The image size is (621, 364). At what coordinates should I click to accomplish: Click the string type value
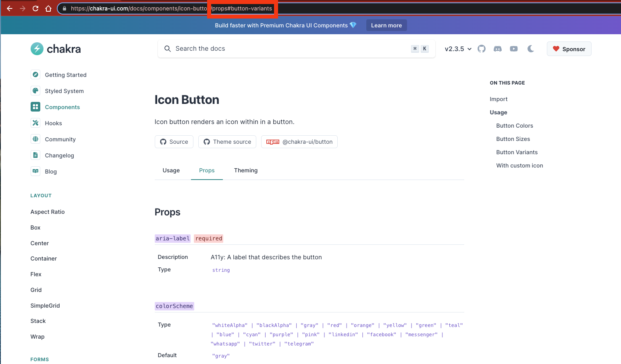(x=221, y=270)
